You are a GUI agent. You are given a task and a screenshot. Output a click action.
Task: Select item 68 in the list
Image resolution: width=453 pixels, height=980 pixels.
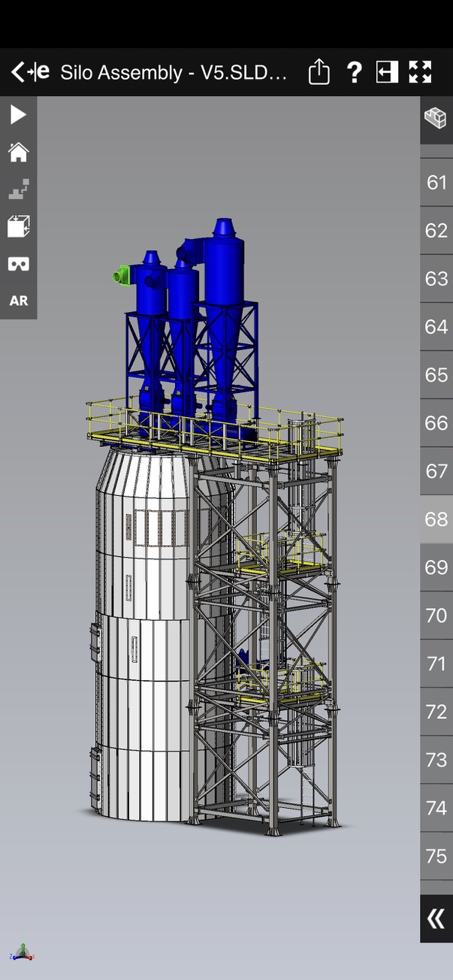[436, 519]
